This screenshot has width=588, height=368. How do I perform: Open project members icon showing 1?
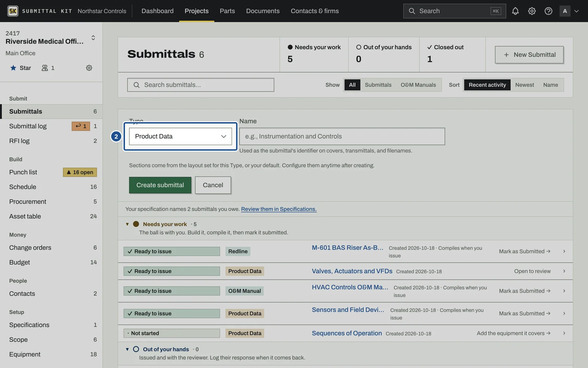coord(48,68)
